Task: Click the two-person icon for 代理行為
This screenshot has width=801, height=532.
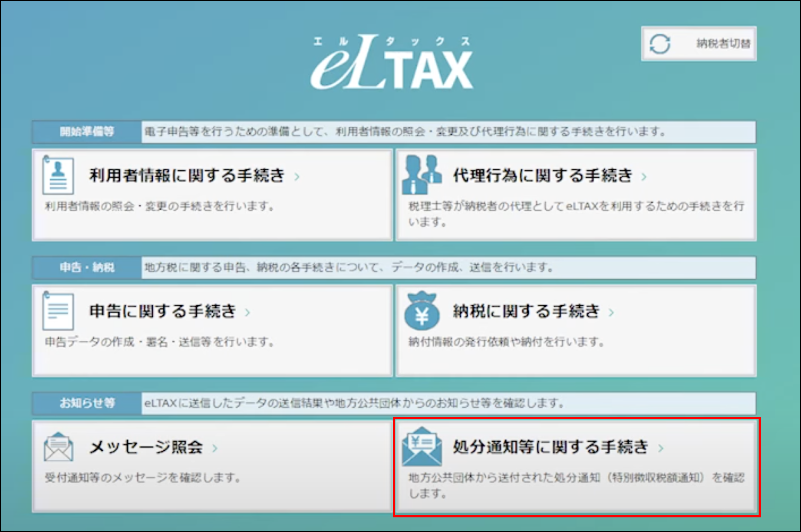Action: pos(422,175)
